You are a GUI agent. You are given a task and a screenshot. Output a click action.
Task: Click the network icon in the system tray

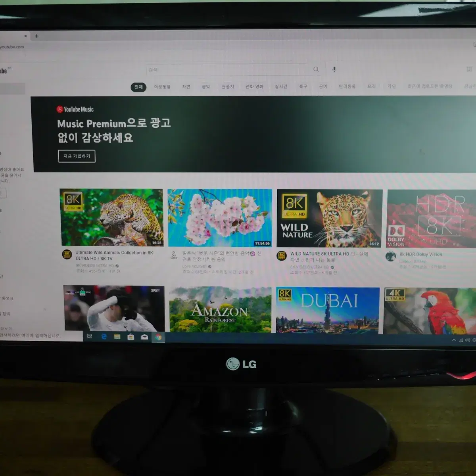[x=461, y=340]
